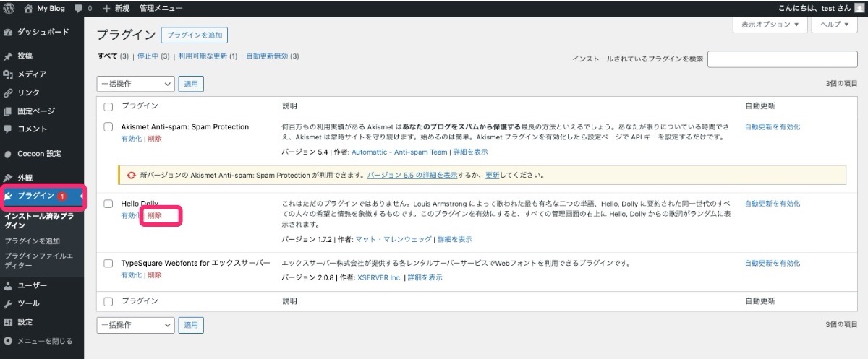The width and height of the screenshot is (868, 359).
Task: Expand the Help dropdown tab
Action: [834, 24]
